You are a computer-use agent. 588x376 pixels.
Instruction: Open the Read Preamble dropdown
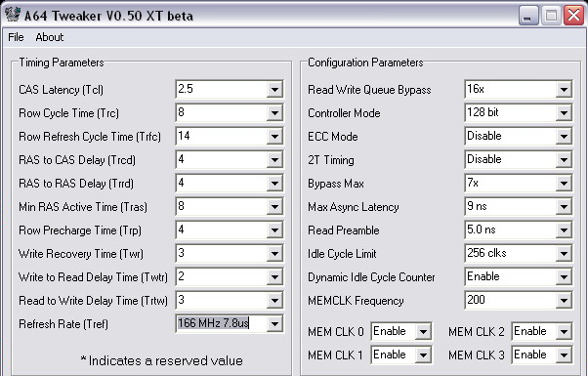[x=564, y=230]
